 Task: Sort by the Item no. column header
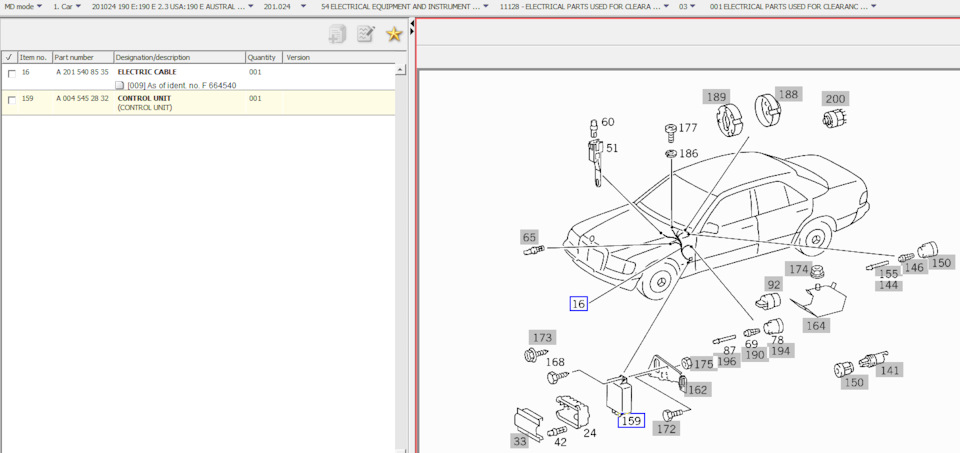tap(35, 57)
